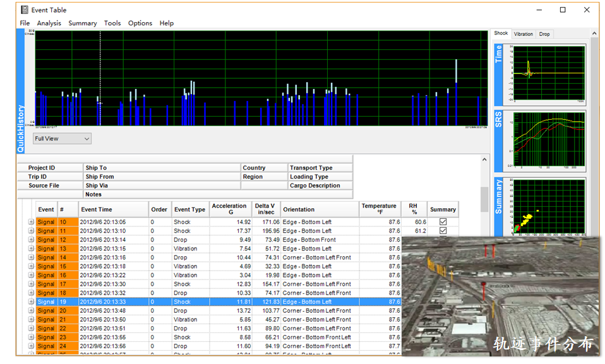
Task: Expand Signal 12 event row
Action: click(31, 240)
